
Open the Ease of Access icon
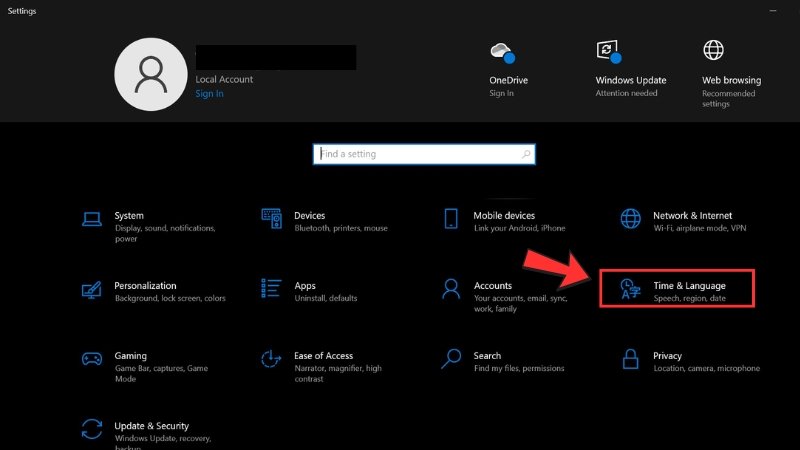(x=271, y=360)
